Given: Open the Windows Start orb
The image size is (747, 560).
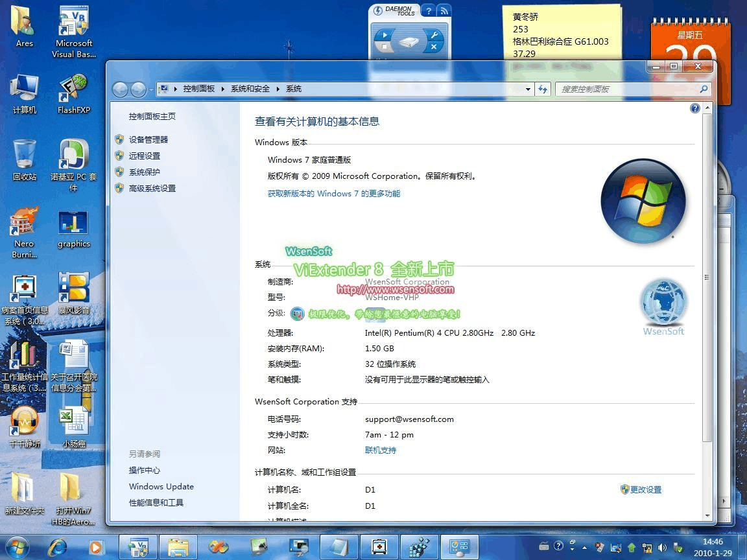Looking at the screenshot, I should (x=16, y=546).
